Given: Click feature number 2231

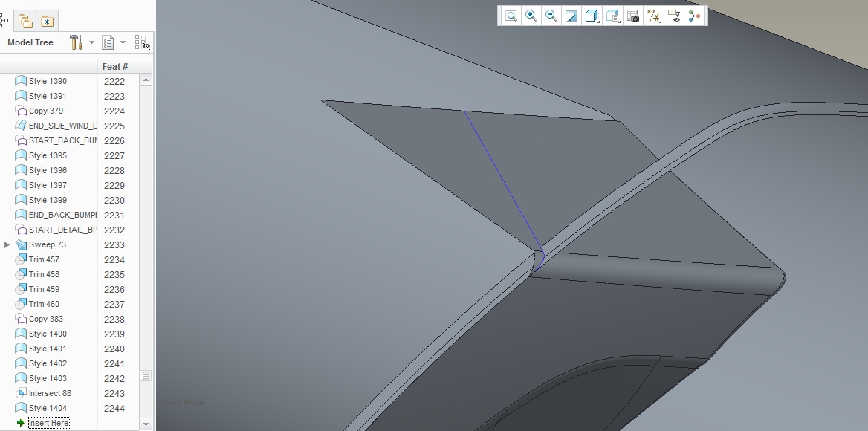Looking at the screenshot, I should click(x=114, y=215).
